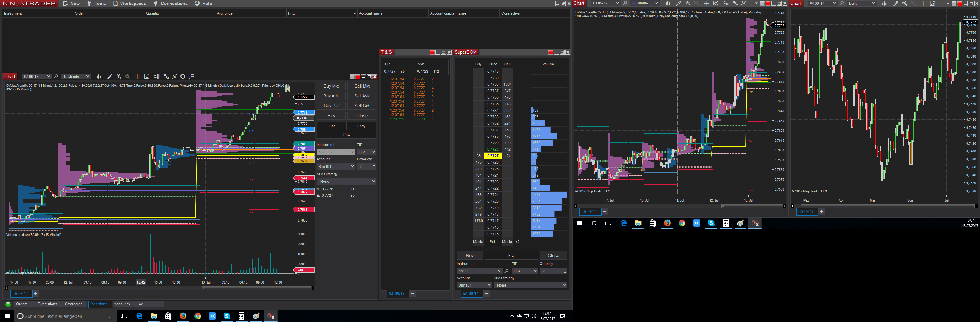Open Indicators icon in 15 Minute chart toolbar
This screenshot has height=322, width=980.
tap(174, 76)
